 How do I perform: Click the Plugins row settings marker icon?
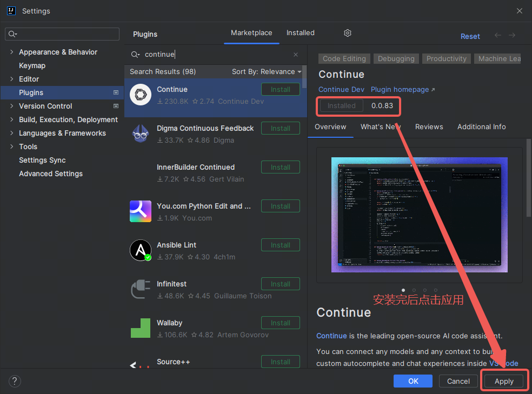coord(116,92)
